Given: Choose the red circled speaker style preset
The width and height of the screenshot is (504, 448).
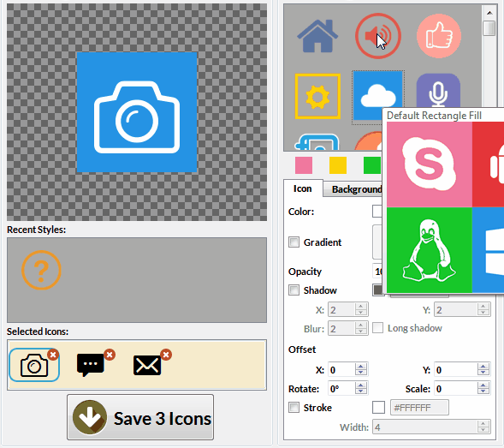Looking at the screenshot, I should (x=378, y=36).
